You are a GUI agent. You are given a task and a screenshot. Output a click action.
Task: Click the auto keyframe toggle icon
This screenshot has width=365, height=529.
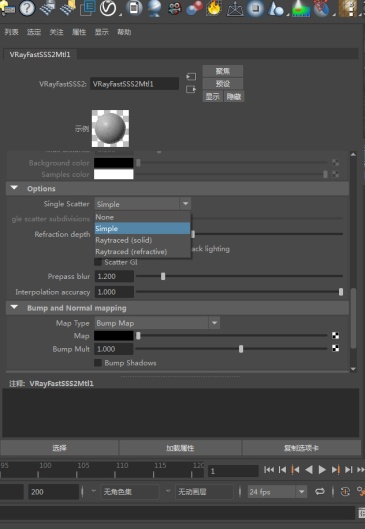click(x=345, y=492)
